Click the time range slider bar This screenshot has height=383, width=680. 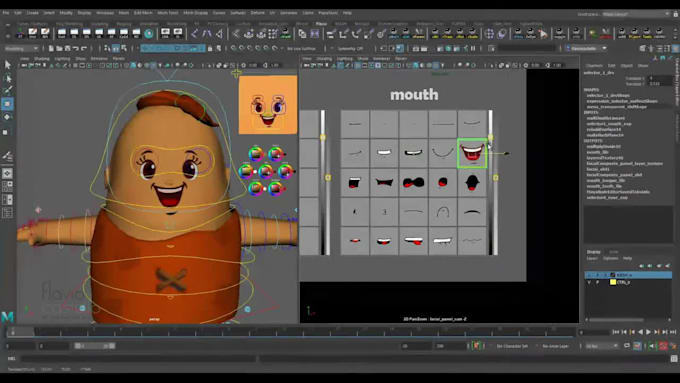(95, 346)
